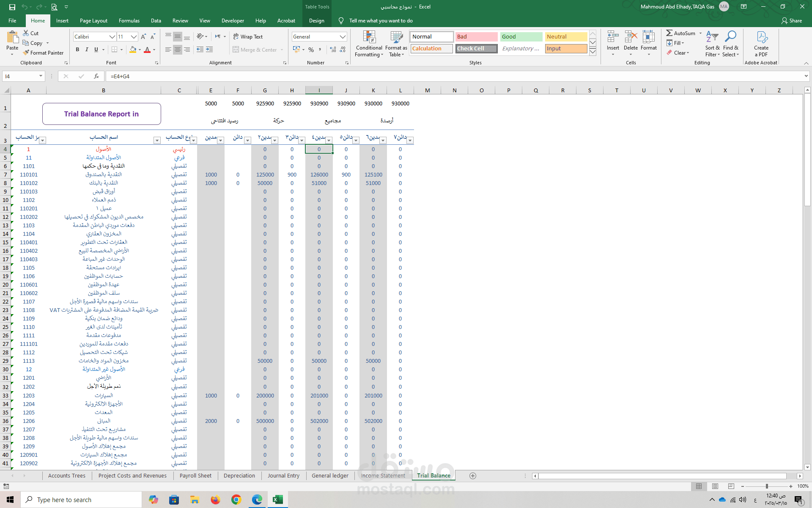Click the Windows taskbar search box
Image resolution: width=812 pixels, height=508 pixels.
[81, 500]
